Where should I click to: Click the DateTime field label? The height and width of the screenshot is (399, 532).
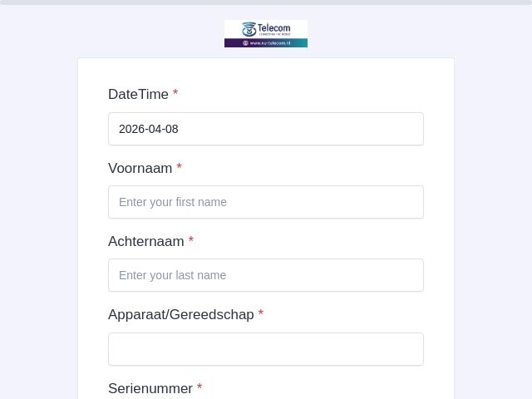138,94
